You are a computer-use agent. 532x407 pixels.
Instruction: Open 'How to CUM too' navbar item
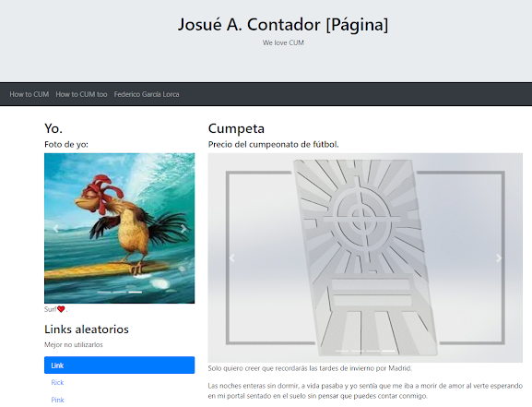pyautogui.click(x=81, y=94)
